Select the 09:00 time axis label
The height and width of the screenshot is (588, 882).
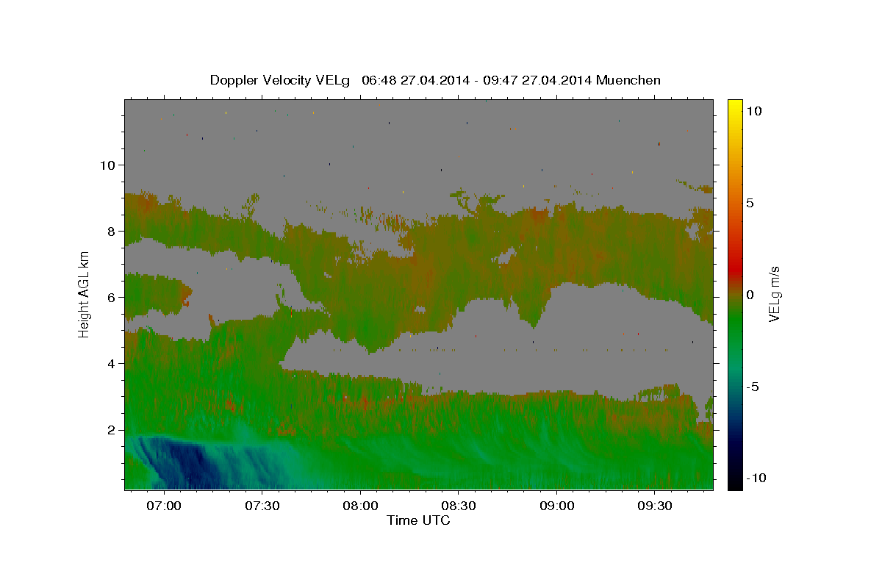pos(557,506)
